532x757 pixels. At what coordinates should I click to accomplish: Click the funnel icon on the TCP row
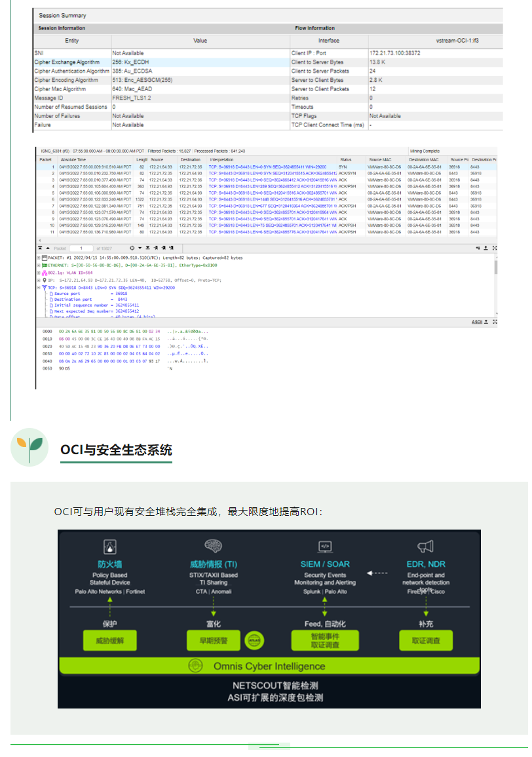[x=45, y=288]
